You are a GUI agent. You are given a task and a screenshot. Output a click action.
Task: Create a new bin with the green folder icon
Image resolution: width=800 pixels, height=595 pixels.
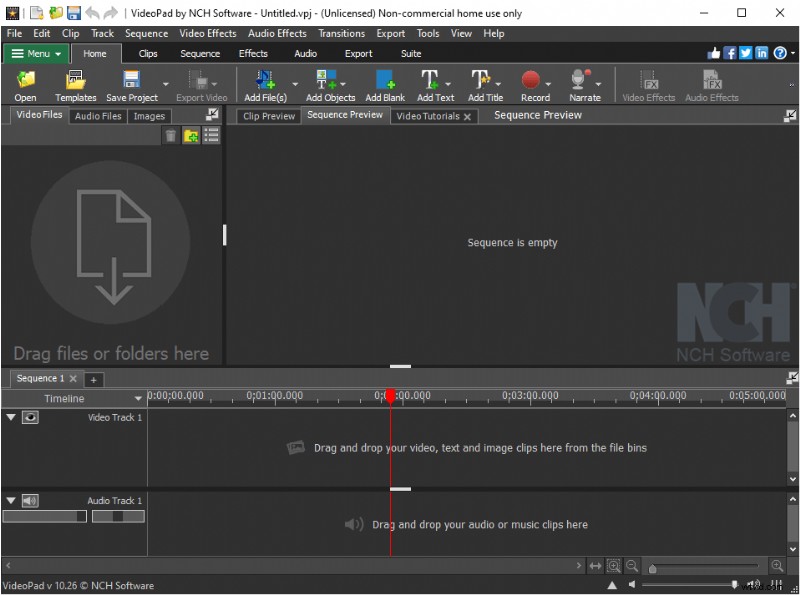[x=191, y=136]
